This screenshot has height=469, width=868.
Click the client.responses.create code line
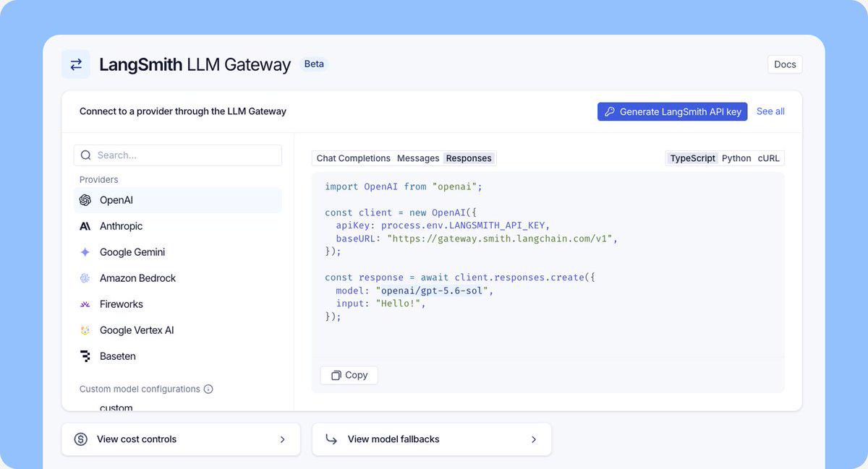[460, 277]
